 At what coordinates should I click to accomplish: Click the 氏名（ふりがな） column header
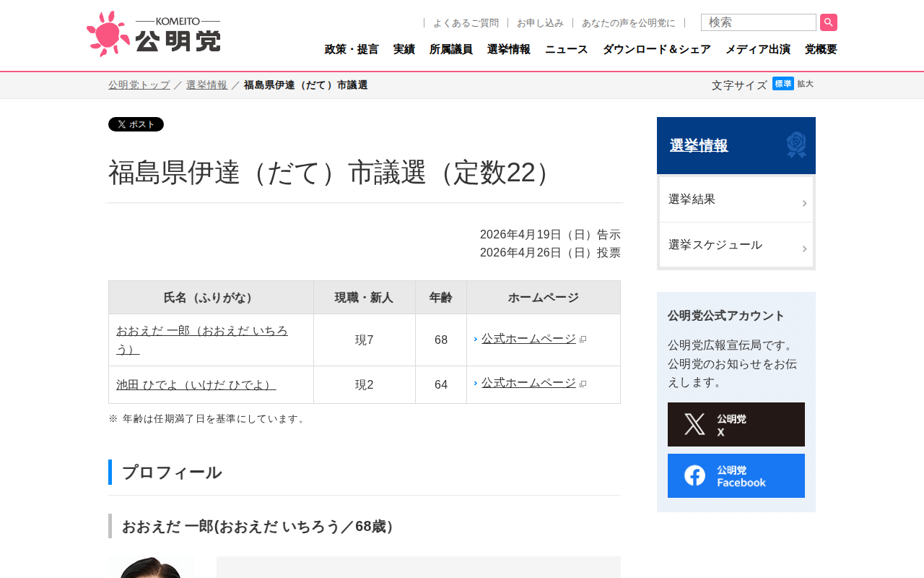tap(211, 297)
